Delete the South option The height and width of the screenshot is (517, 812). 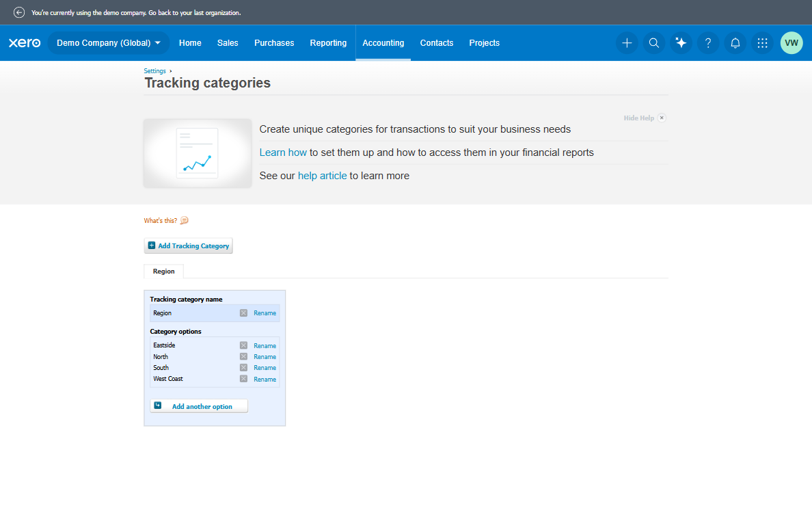[243, 367]
